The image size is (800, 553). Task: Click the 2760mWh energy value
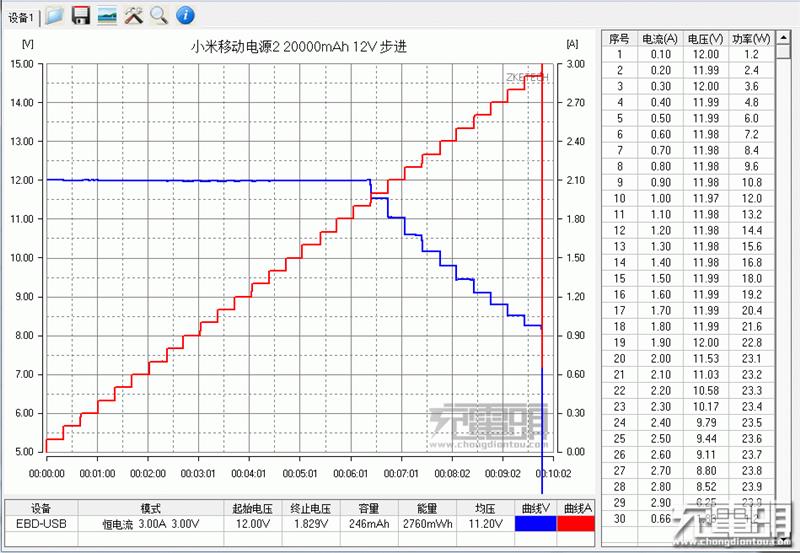coord(427,524)
